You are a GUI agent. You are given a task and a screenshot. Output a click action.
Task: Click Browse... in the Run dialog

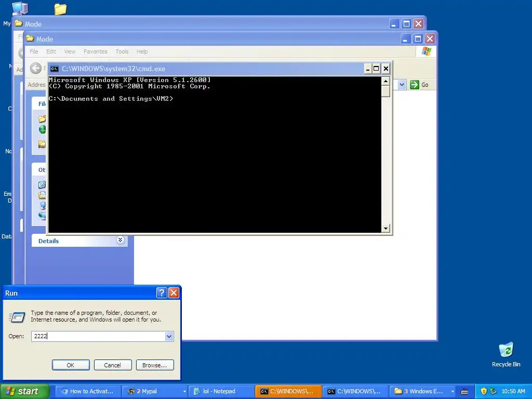(155, 365)
